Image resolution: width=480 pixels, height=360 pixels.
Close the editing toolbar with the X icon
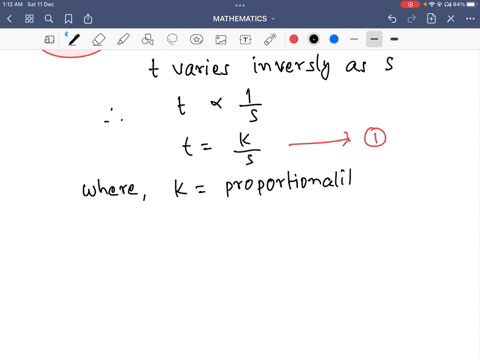(x=451, y=19)
